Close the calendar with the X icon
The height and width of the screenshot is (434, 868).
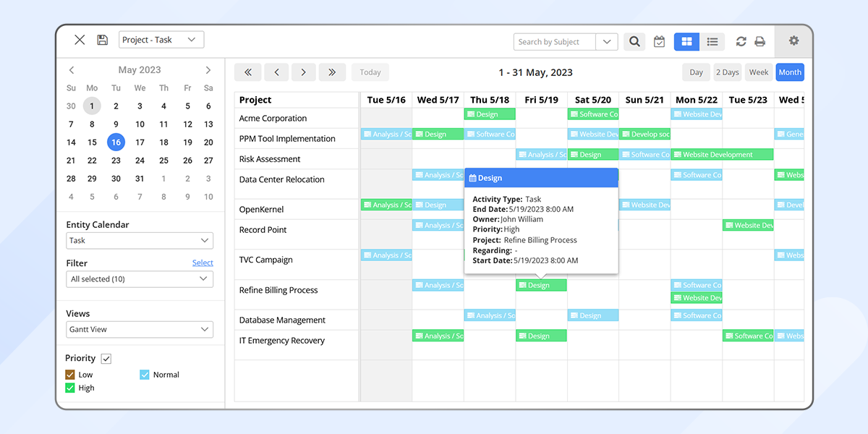[80, 40]
